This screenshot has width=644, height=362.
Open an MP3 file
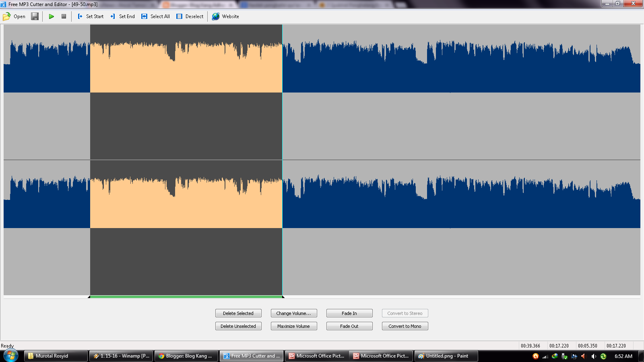click(x=15, y=16)
